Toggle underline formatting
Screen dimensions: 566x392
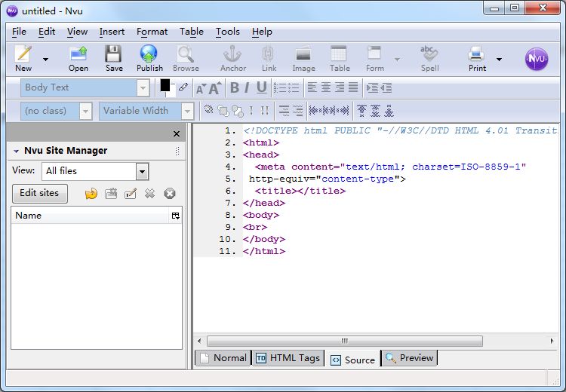(x=262, y=87)
